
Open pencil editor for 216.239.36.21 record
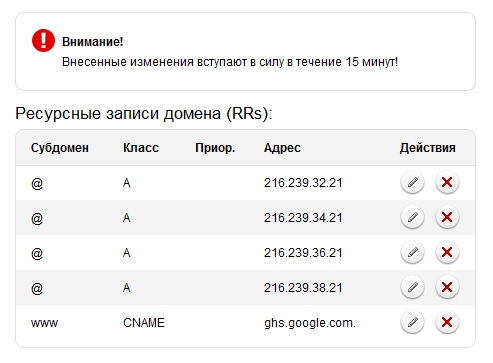click(412, 252)
